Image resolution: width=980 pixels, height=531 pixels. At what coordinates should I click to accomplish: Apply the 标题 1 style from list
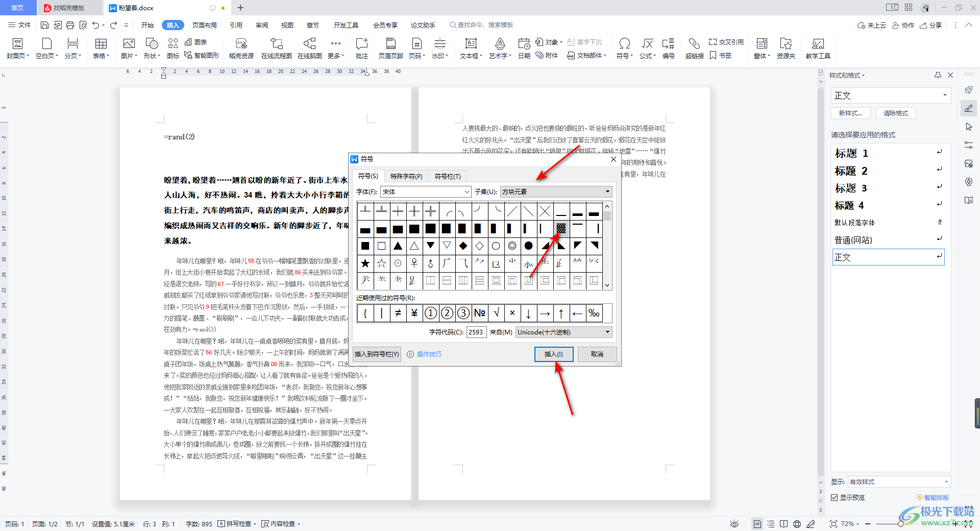pyautogui.click(x=888, y=153)
